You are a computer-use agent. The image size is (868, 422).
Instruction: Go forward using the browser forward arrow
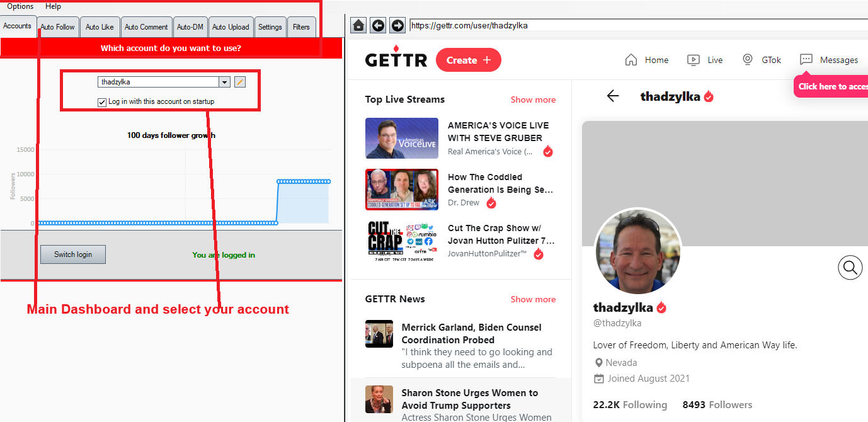397,25
